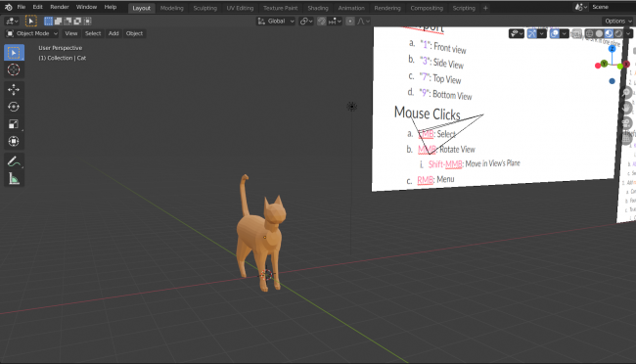This screenshot has width=636, height=364.
Task: Toggle proportional editing button
Action: (350, 22)
